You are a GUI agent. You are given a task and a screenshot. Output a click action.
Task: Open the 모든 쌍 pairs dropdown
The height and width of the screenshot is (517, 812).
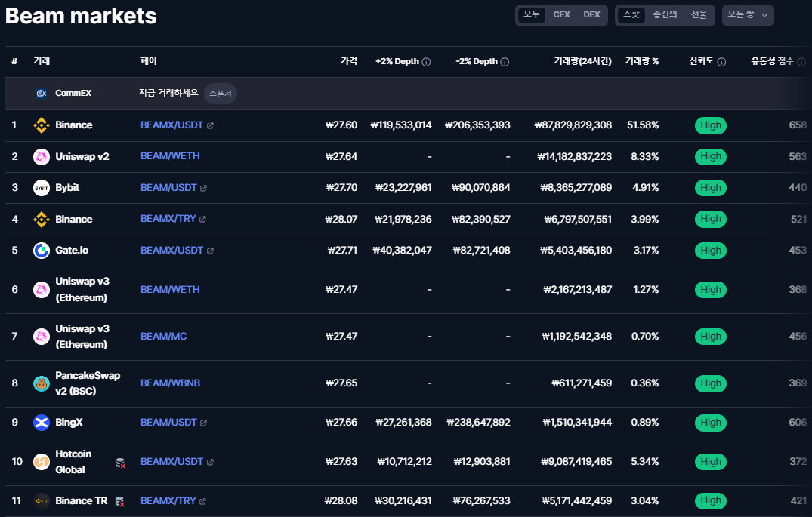tap(748, 15)
